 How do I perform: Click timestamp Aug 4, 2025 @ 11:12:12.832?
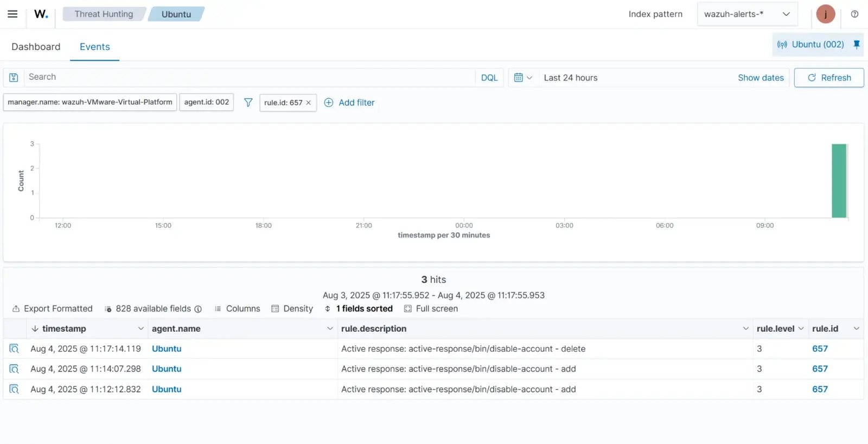[x=86, y=389]
